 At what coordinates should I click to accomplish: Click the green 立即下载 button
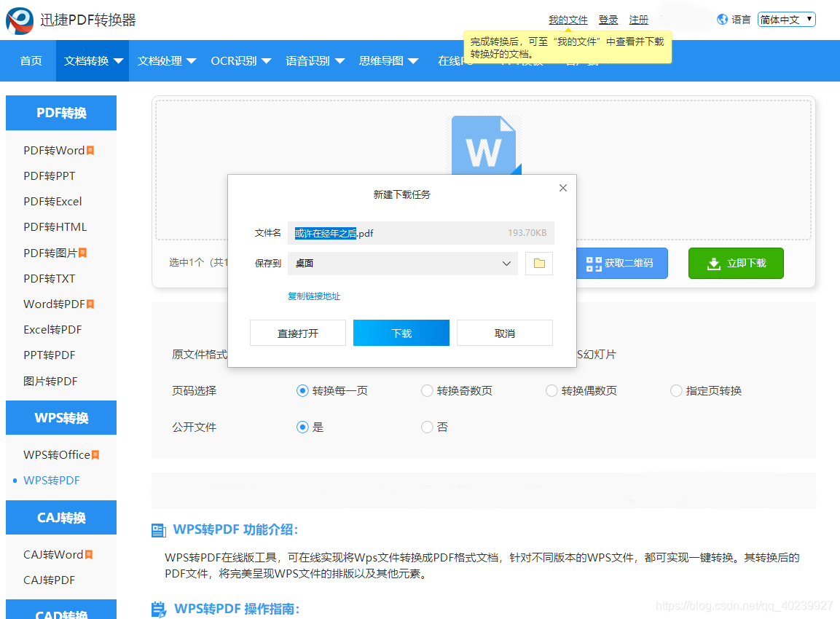736,263
